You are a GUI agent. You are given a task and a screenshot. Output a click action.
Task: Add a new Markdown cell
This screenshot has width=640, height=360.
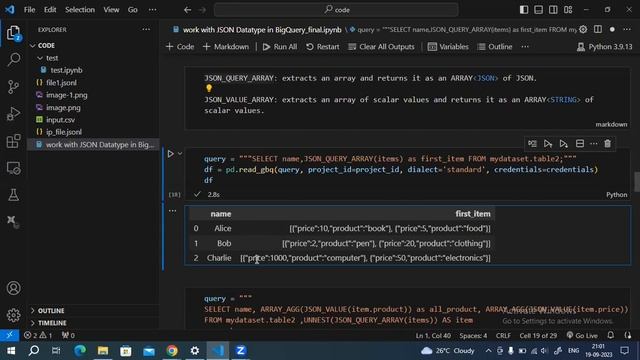point(226,47)
